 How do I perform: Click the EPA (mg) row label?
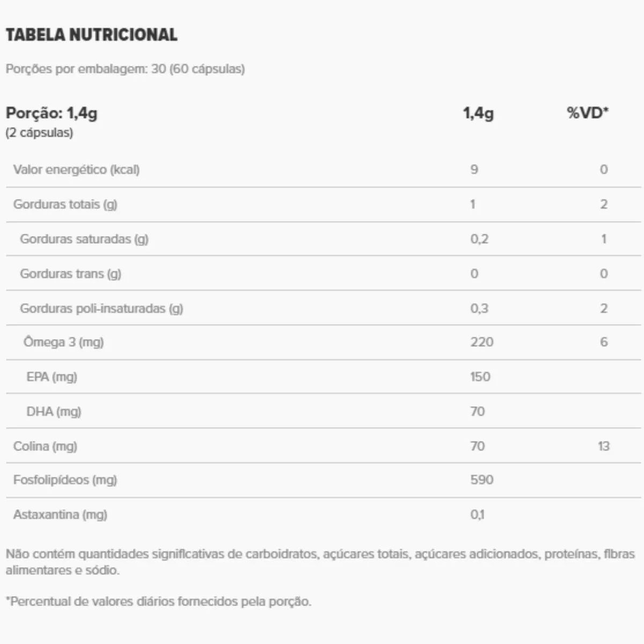click(52, 377)
